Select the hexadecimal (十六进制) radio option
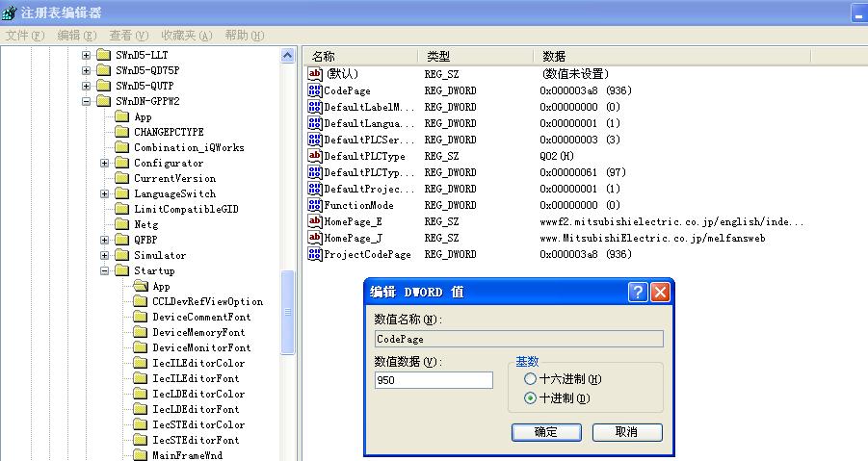Viewport: 868px width, 461px height. tap(530, 379)
